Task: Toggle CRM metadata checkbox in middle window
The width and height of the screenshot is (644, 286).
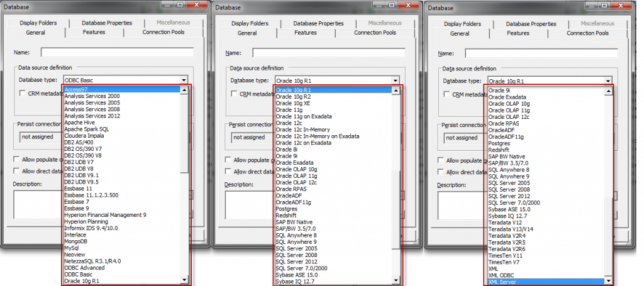Action: pyautogui.click(x=234, y=94)
